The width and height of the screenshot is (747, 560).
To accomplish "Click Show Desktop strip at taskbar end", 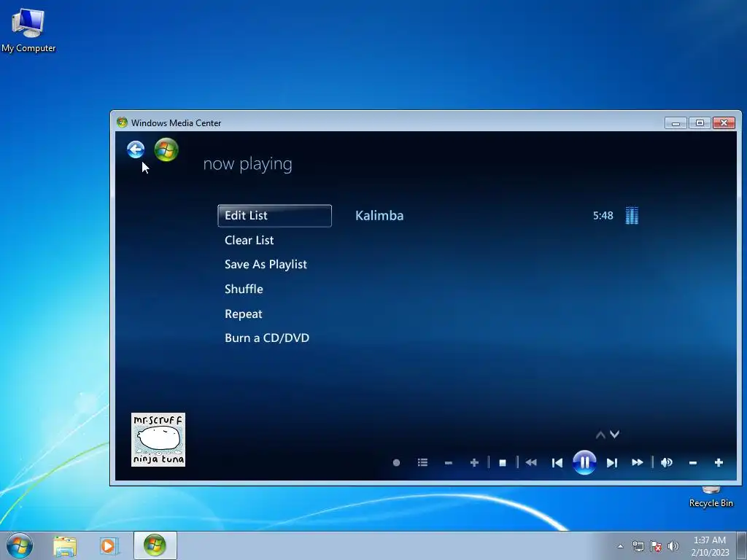I will (x=742, y=545).
